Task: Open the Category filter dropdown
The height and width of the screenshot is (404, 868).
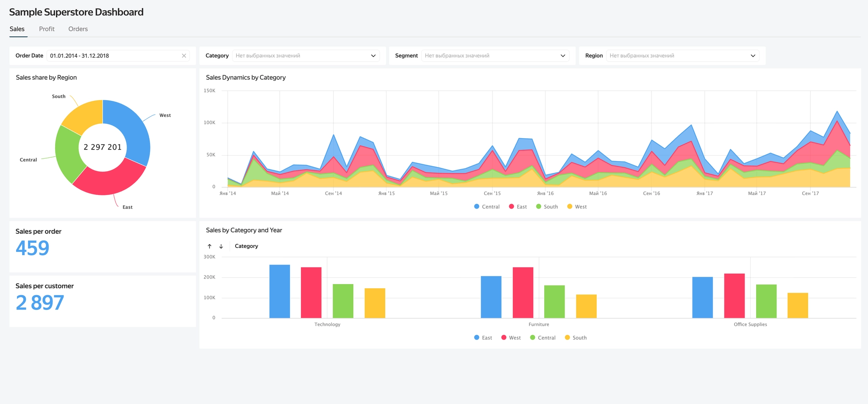Action: (x=306, y=56)
